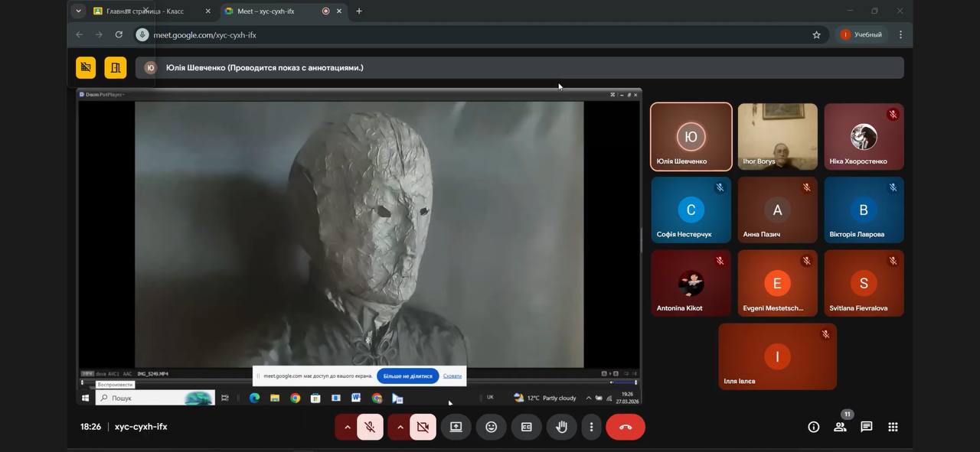This screenshot has height=452, width=980.
Task: Click the Більше не ділитися button
Action: click(407, 376)
